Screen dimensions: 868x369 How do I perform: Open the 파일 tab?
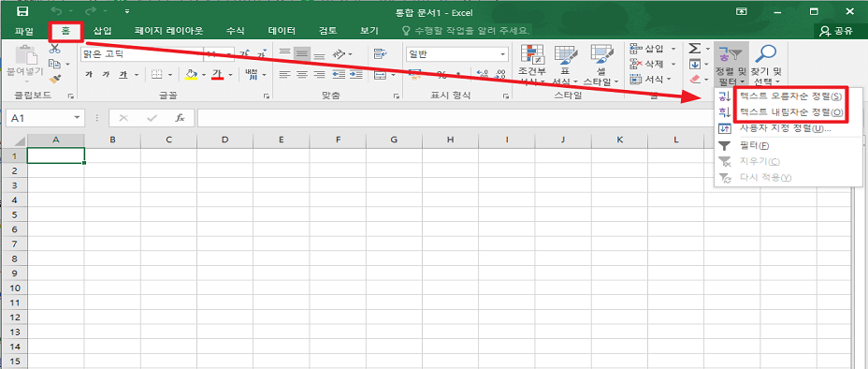pyautogui.click(x=24, y=31)
